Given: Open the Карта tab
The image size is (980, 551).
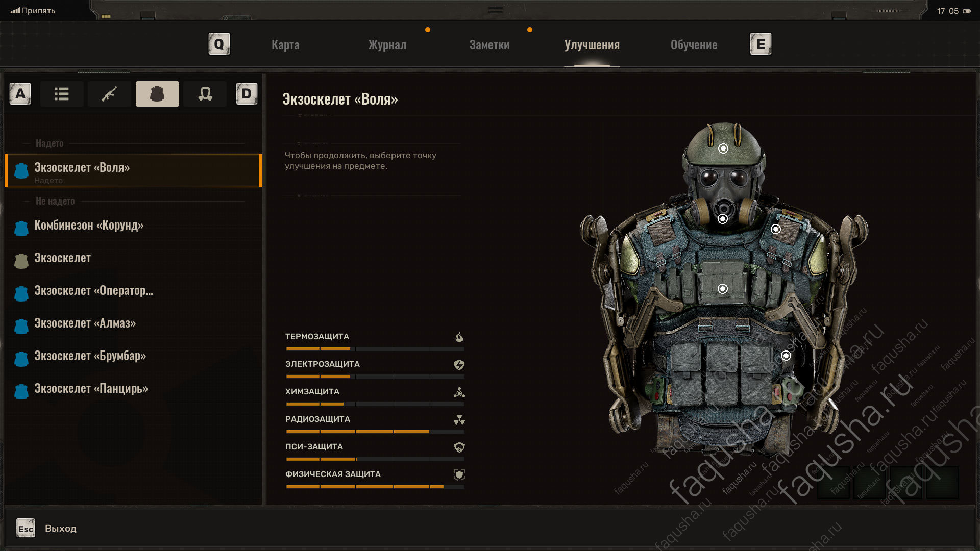Looking at the screenshot, I should click(x=285, y=45).
